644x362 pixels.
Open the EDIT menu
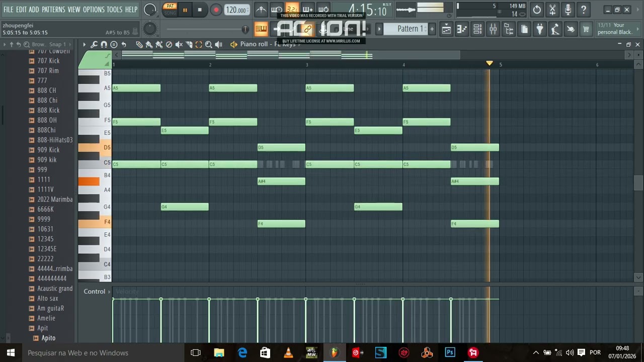coord(21,10)
